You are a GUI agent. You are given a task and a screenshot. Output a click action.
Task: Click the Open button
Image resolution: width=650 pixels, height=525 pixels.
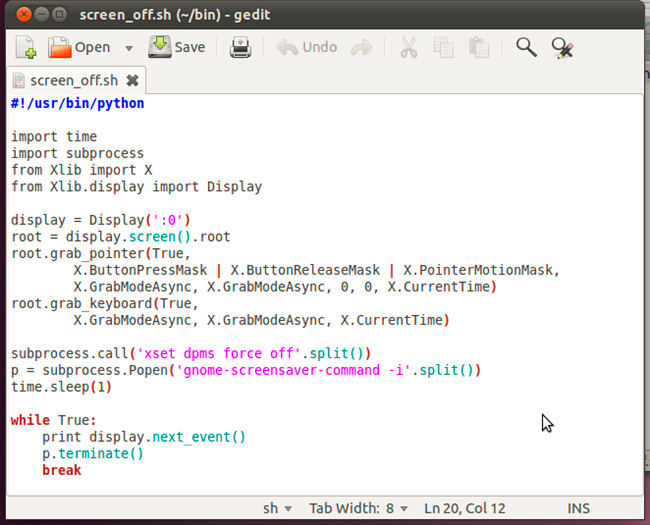pos(80,47)
